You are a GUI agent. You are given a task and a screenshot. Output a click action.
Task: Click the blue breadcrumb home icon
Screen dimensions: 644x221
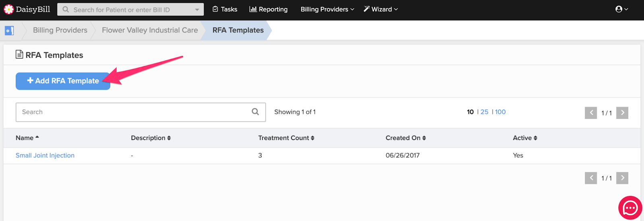click(x=9, y=30)
